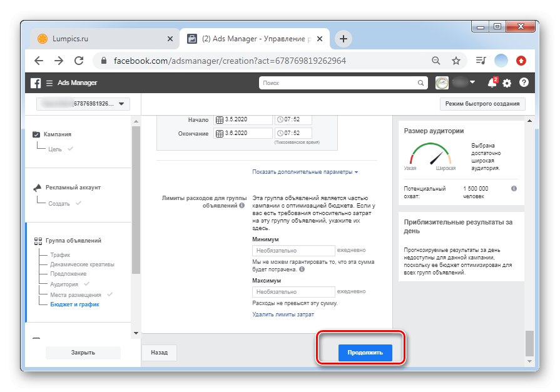Image resolution: width=560 pixels, height=392 pixels.
Task: Click the browser address bar URL
Action: [x=230, y=61]
